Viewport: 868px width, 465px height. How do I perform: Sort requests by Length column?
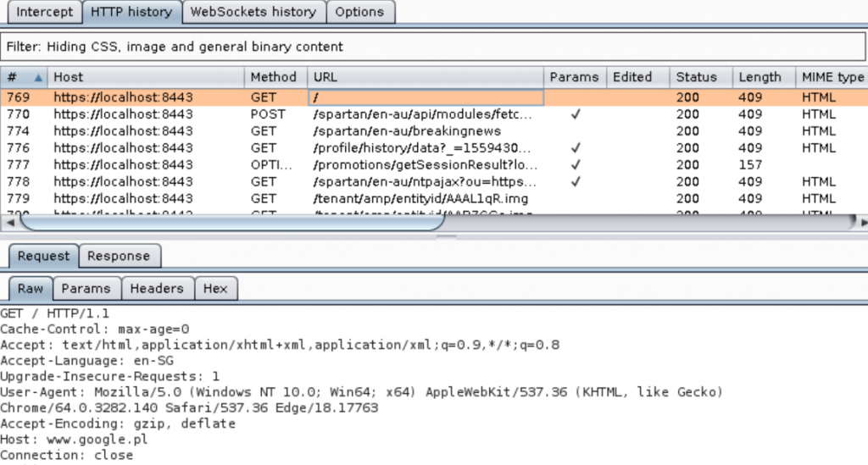(x=759, y=77)
